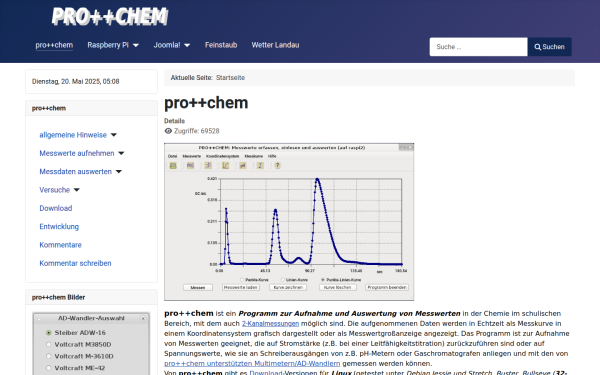This screenshot has height=375, width=600.
Task: Click the Suchen search button
Action: point(549,47)
